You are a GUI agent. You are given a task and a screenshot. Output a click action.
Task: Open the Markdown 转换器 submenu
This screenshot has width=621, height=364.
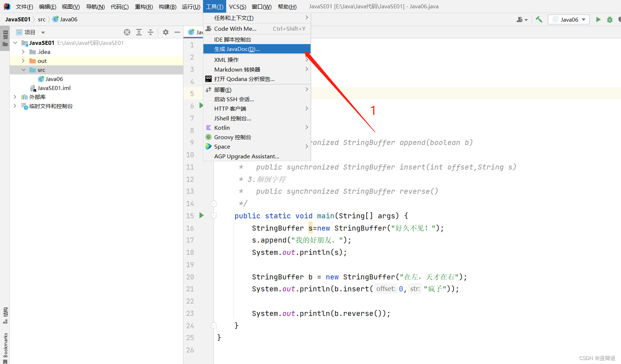coord(257,69)
